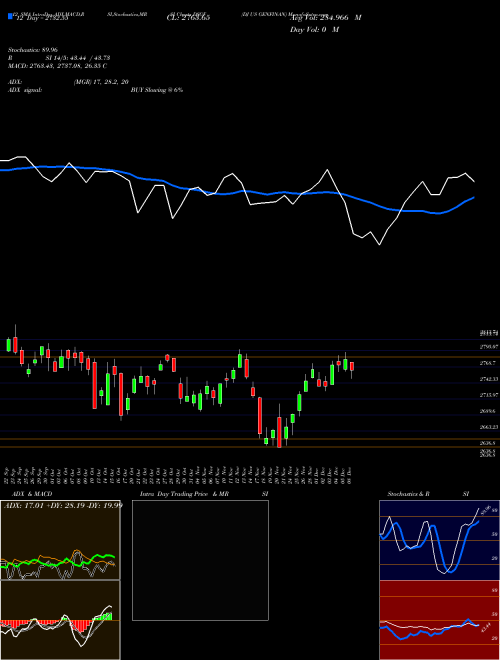Open the empty Intra Day Trading Price panel
The height and width of the screenshot is (660, 500).
[200, 560]
